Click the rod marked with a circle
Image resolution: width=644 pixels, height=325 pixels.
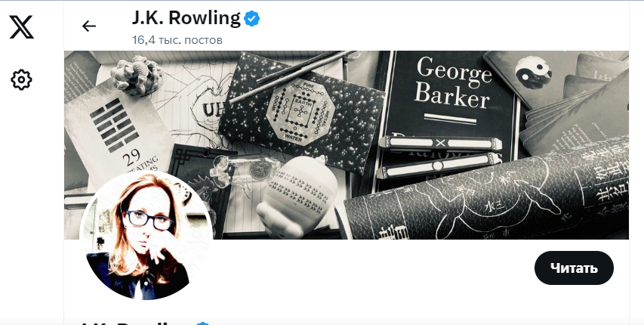point(438,166)
